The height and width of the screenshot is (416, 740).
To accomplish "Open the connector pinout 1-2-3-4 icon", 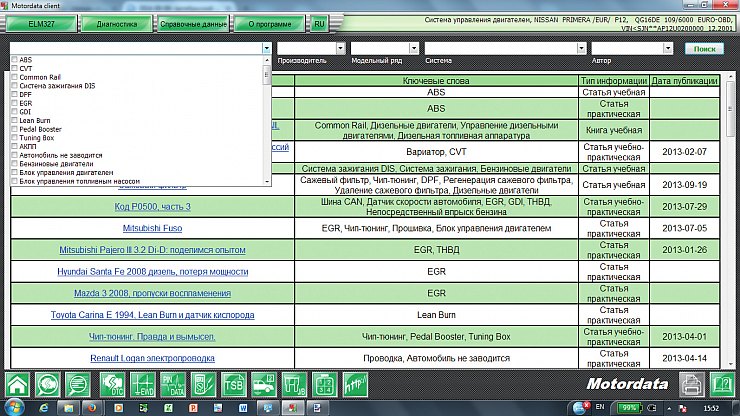I will pyautogui.click(x=325, y=384).
